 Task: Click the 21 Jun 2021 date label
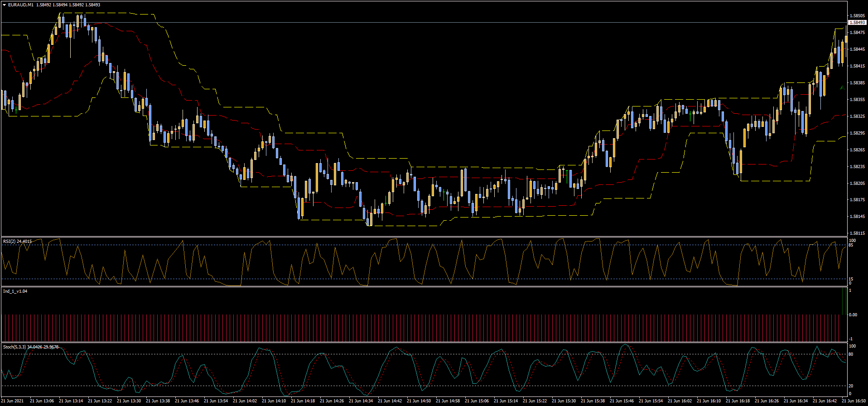point(13,401)
